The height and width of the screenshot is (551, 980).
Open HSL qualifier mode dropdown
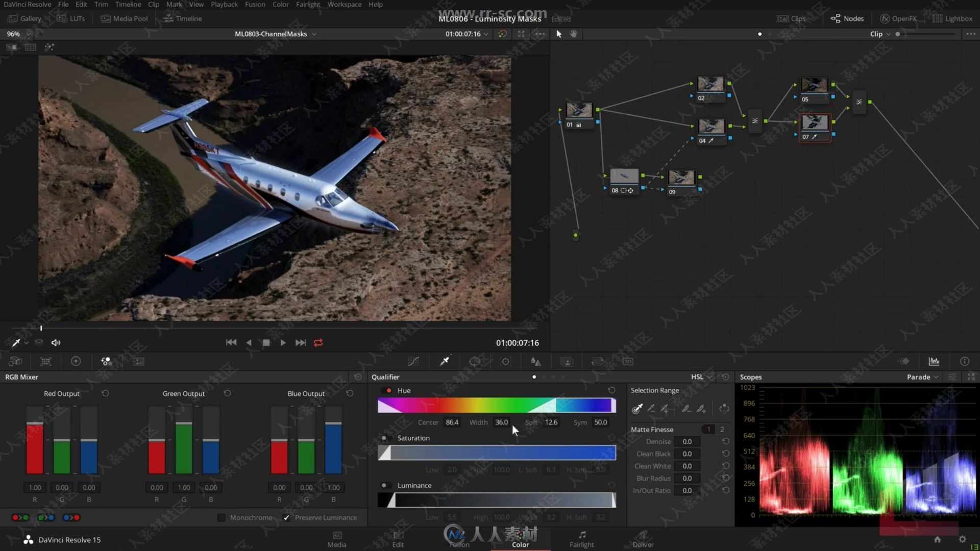click(x=701, y=377)
